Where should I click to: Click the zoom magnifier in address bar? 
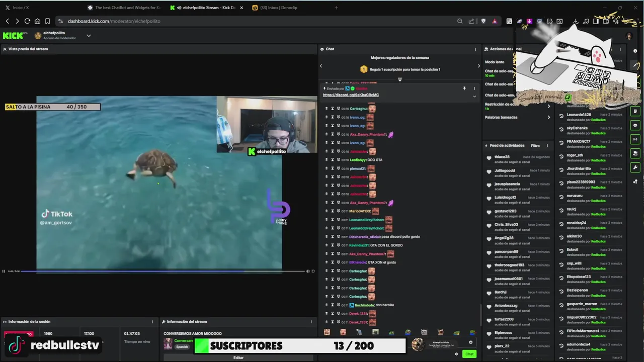460,21
